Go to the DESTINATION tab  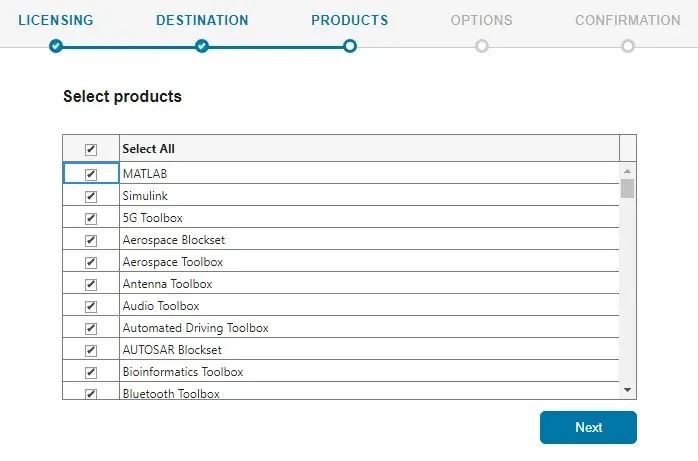pyautogui.click(x=202, y=20)
